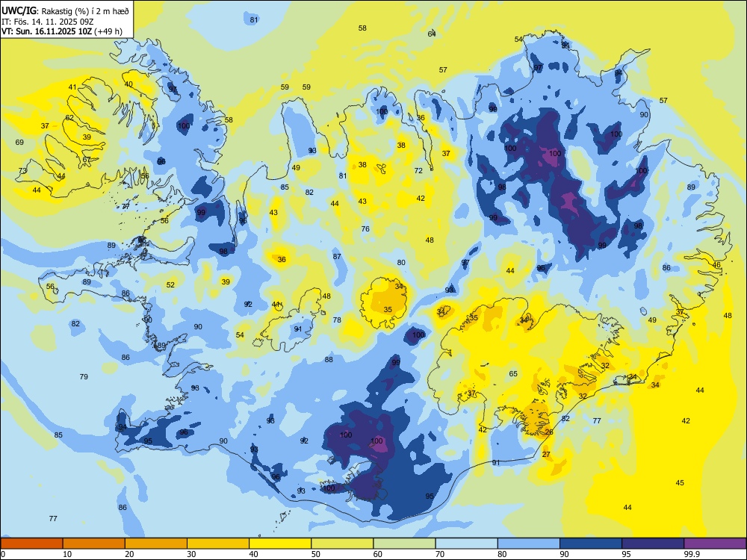
Task: Click the map value '45' in the southeast sea
Action: [680, 483]
